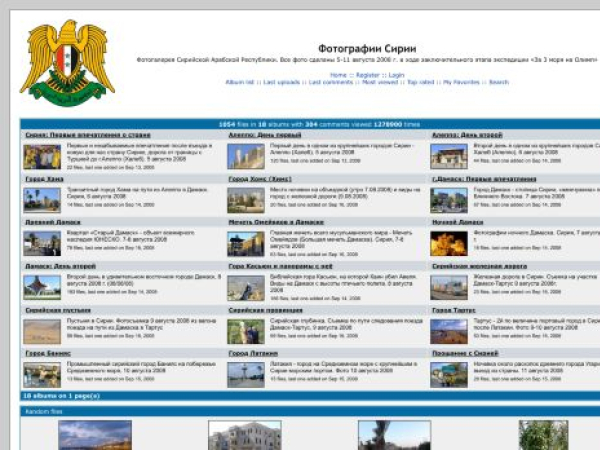Screen dimensions: 600x450
Task: Open Last uploads menu item
Action: pos(281,82)
